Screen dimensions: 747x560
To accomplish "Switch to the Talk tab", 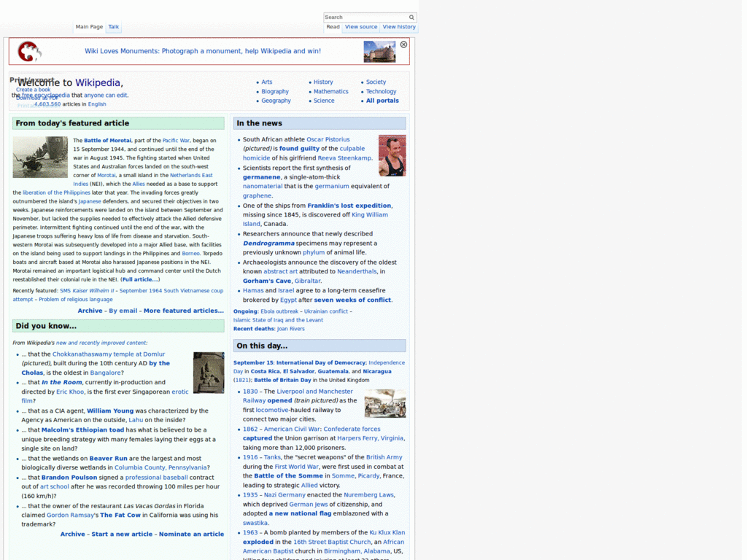I will [113, 27].
